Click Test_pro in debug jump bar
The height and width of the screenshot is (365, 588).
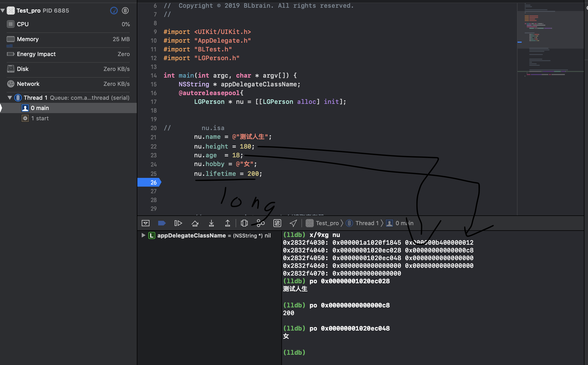327,223
